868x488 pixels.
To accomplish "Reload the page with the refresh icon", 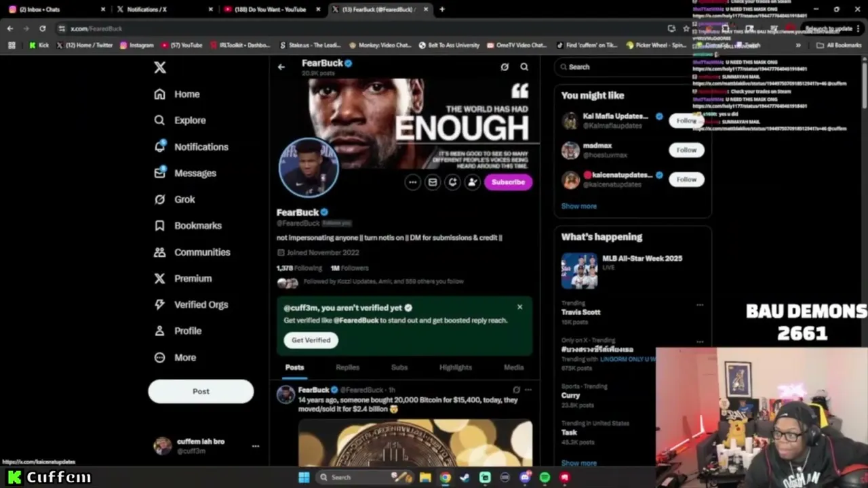I will coord(42,28).
